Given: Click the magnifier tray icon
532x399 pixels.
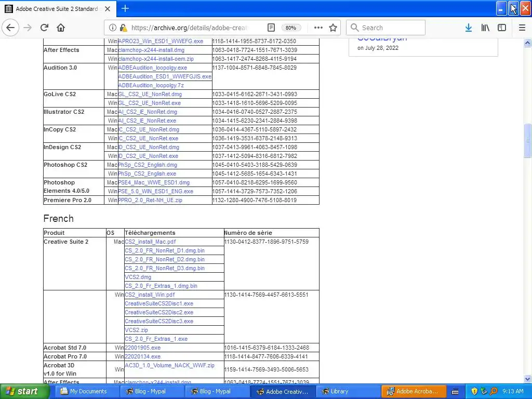Looking at the screenshot, I should click(x=494, y=391).
